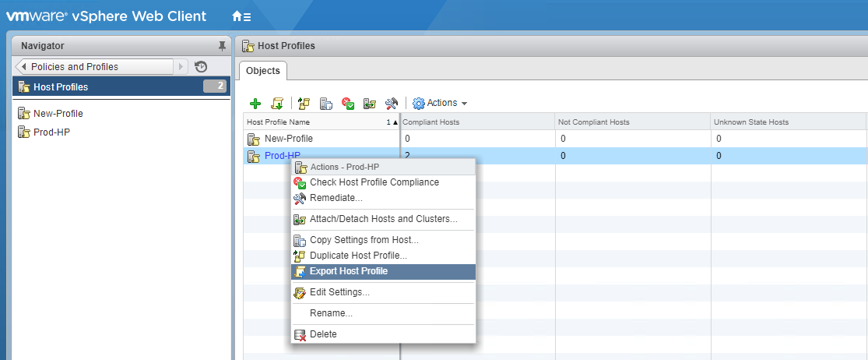Open the home menu dropdown in the header
Screen dimensions: 868x360
tap(241, 16)
